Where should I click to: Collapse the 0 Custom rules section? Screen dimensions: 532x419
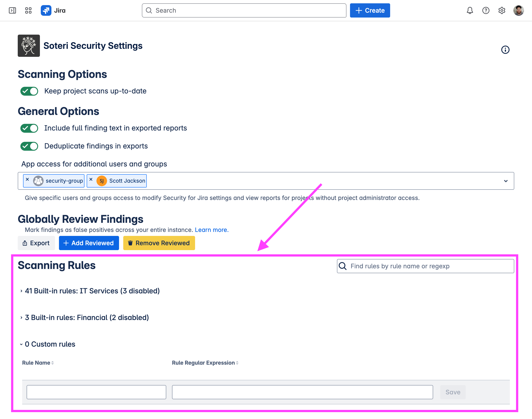coord(50,344)
